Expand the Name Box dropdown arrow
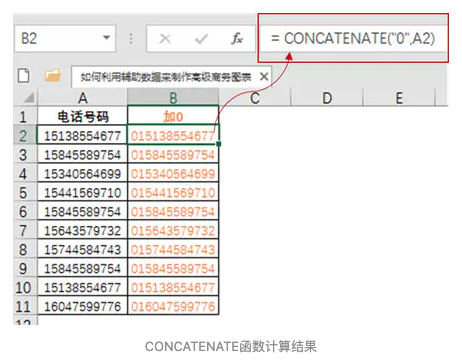 pos(106,38)
